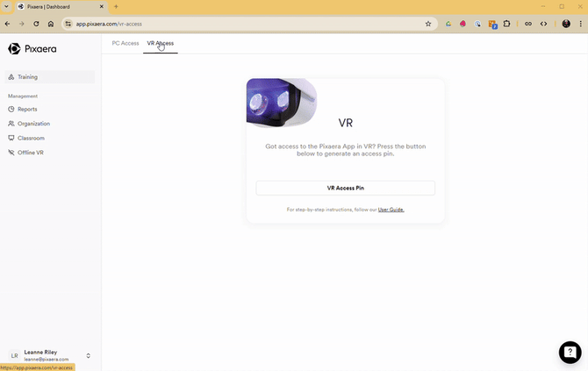The image size is (588, 371).
Task: Open the browser home page
Action: coord(51,24)
